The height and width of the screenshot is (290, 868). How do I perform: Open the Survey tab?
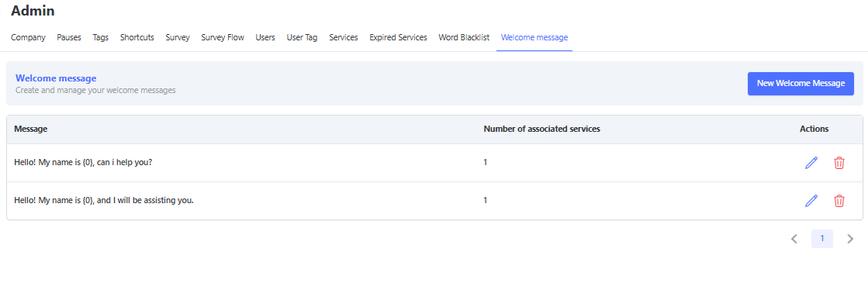tap(178, 38)
